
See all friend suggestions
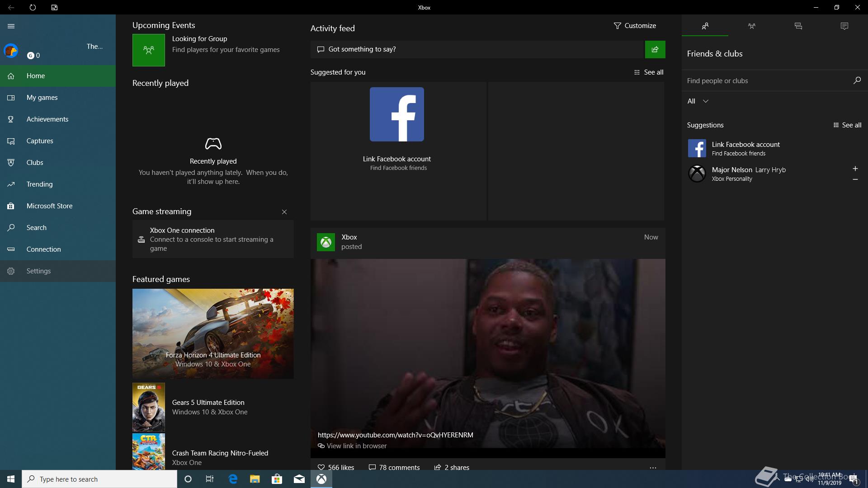(x=847, y=125)
